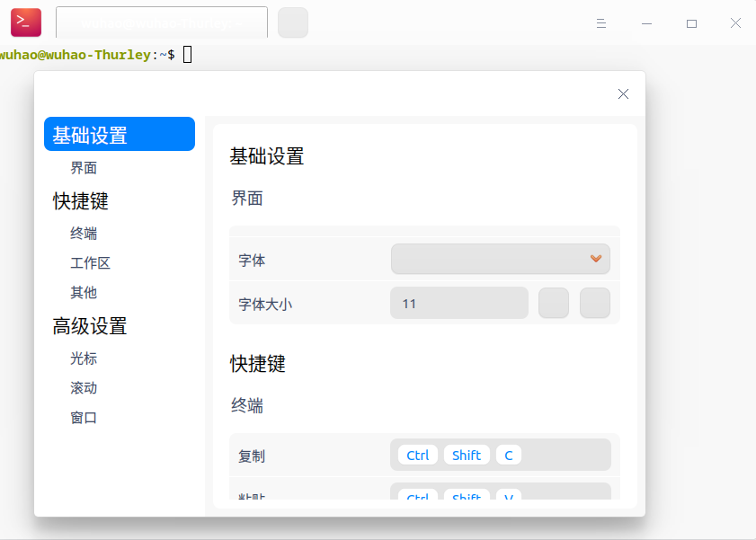Open the 字体 font combo box
Image resolution: width=756 pixels, height=540 pixels.
tap(501, 259)
